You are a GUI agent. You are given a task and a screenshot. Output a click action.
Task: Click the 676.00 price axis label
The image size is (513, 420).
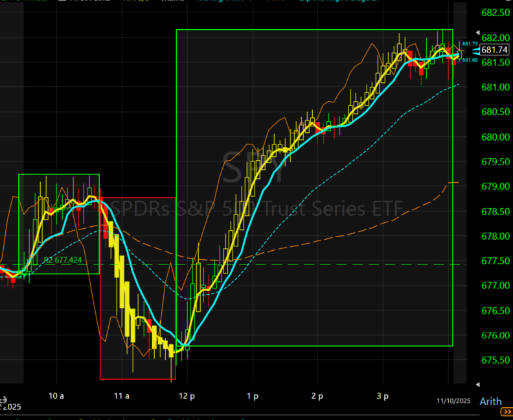click(496, 336)
